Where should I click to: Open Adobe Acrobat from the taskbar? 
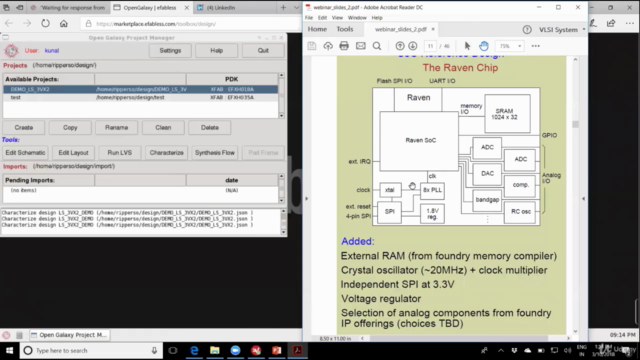click(x=298, y=350)
